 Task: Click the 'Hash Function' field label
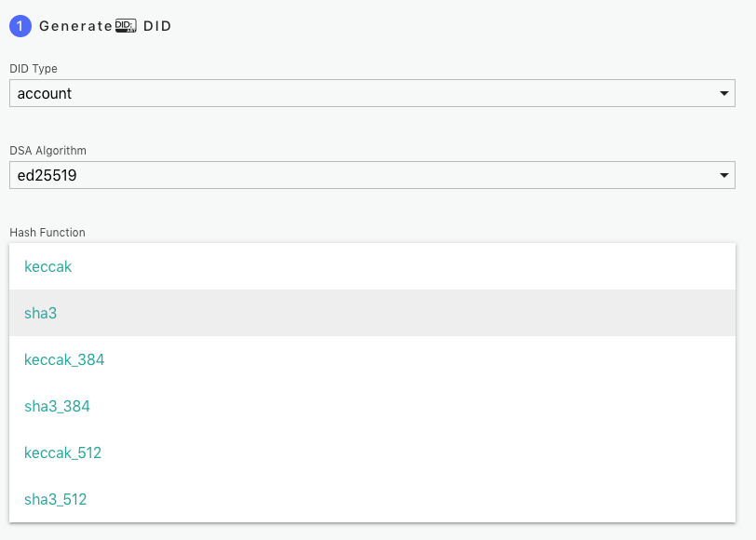click(x=47, y=233)
